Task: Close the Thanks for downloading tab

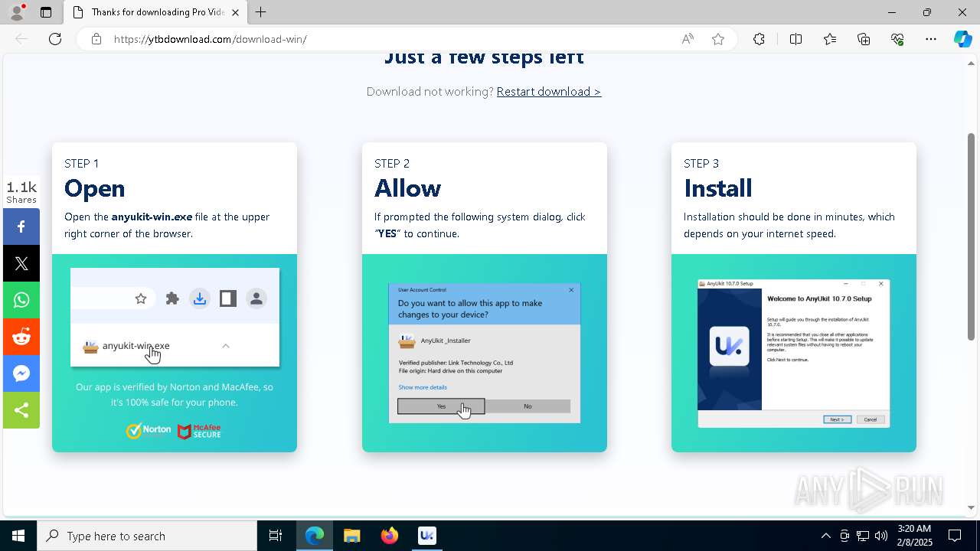Action: coord(235,12)
